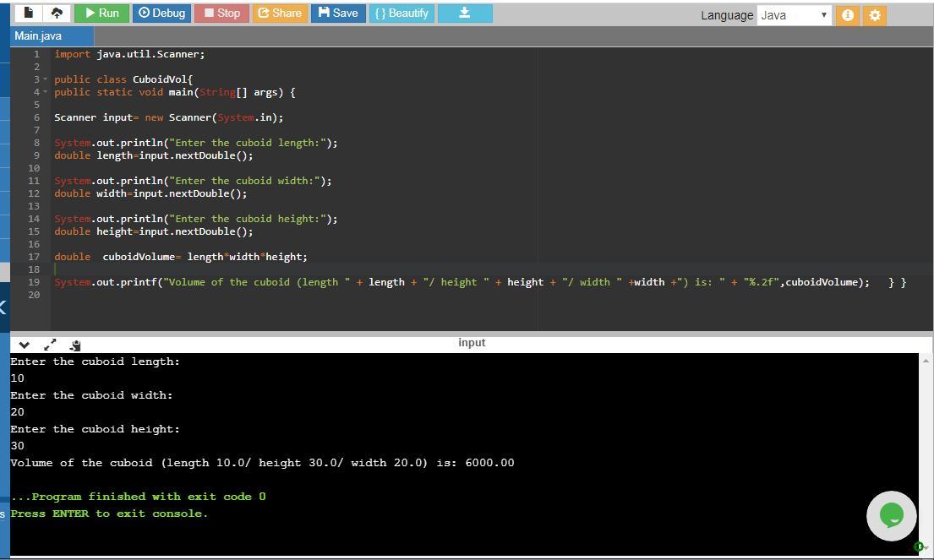Save the code with Save button
This screenshot has height=560, width=934.
[x=337, y=13]
